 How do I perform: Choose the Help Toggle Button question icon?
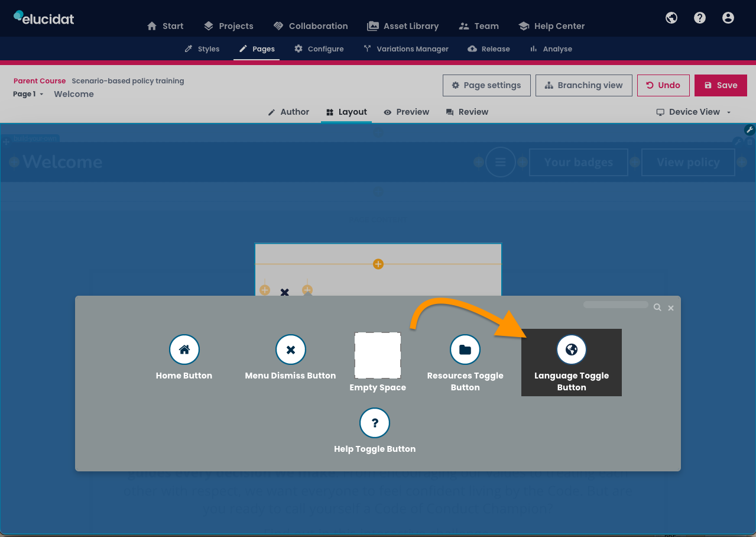[x=375, y=423]
